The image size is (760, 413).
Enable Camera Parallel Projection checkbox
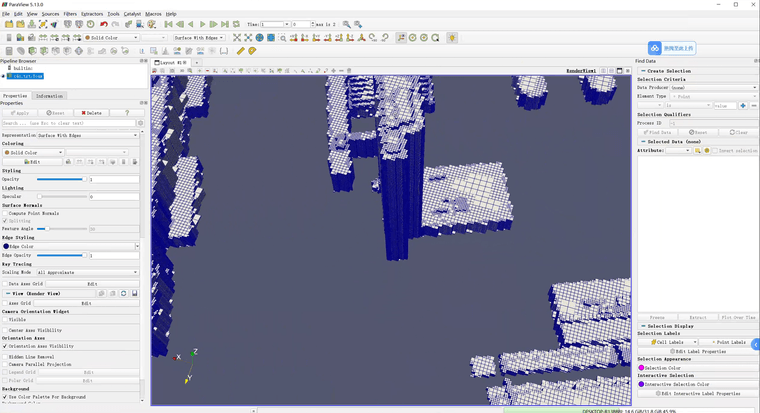[x=5, y=364]
